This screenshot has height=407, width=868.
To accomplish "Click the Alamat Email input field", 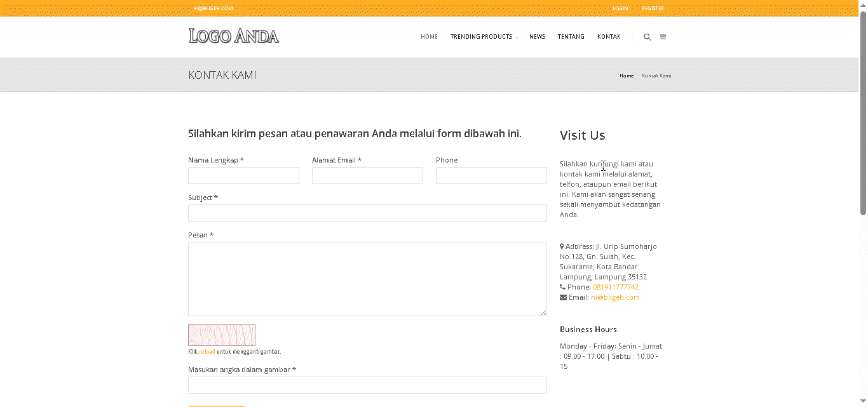I will pyautogui.click(x=367, y=176).
